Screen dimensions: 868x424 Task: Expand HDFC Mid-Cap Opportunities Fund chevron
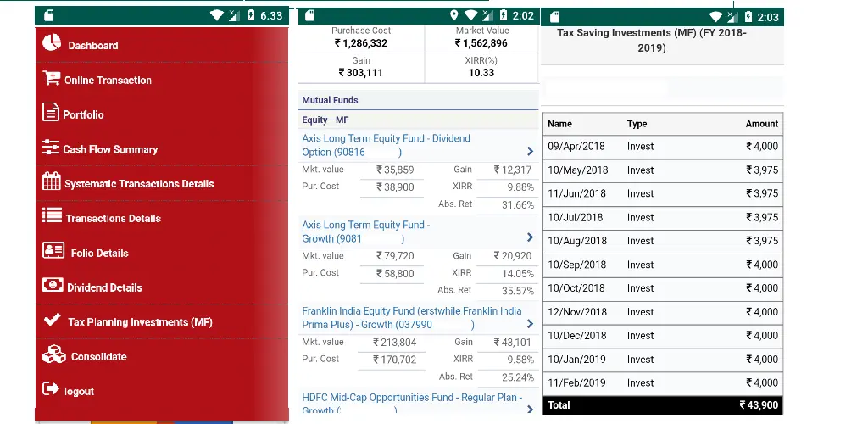(x=530, y=410)
